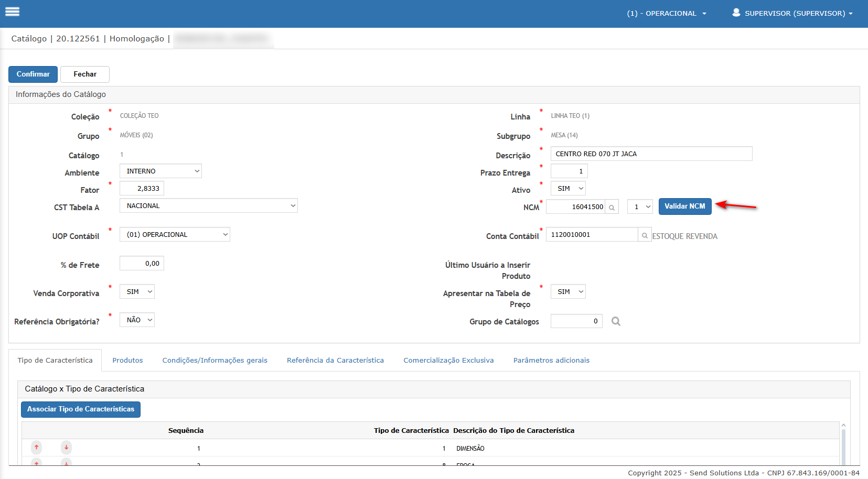868x479 pixels.
Task: Click the Conta Contábil search icon
Action: point(645,235)
